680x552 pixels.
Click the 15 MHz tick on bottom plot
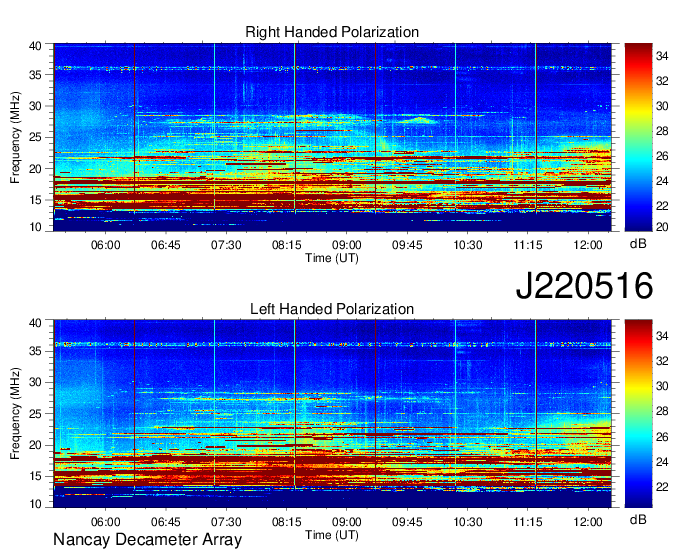[36, 476]
